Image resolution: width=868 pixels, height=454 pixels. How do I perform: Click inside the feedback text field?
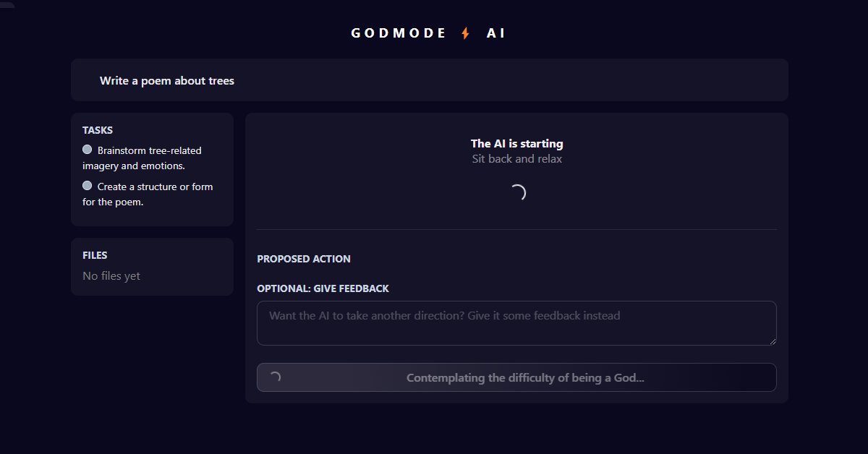[516, 323]
